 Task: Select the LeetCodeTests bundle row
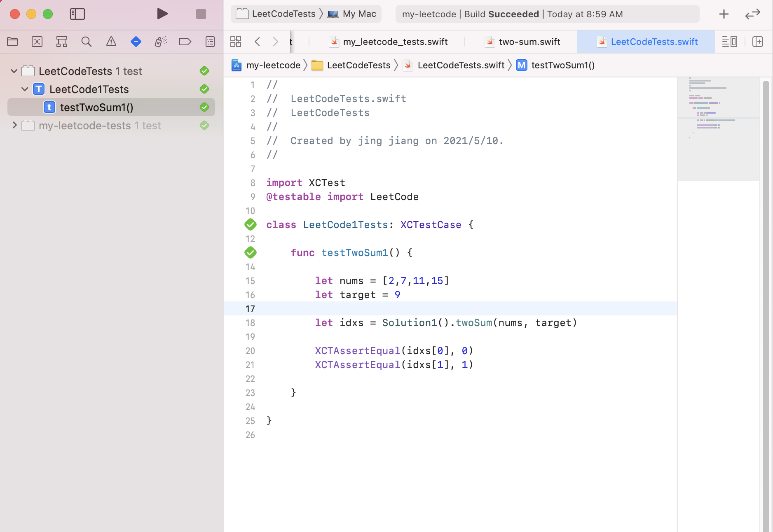tap(111, 71)
